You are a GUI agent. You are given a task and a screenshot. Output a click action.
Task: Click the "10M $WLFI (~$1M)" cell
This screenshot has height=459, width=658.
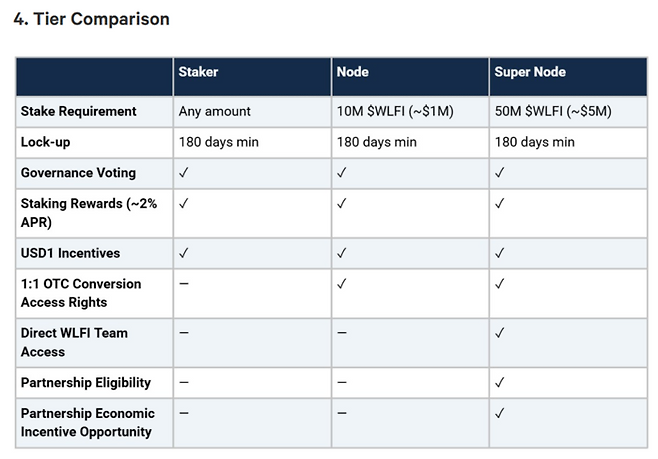tap(395, 111)
